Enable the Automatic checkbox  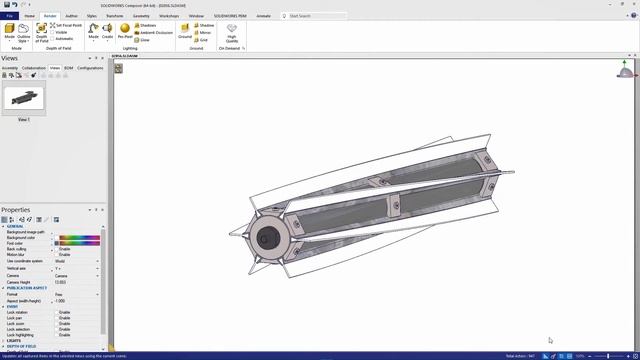coord(52,39)
